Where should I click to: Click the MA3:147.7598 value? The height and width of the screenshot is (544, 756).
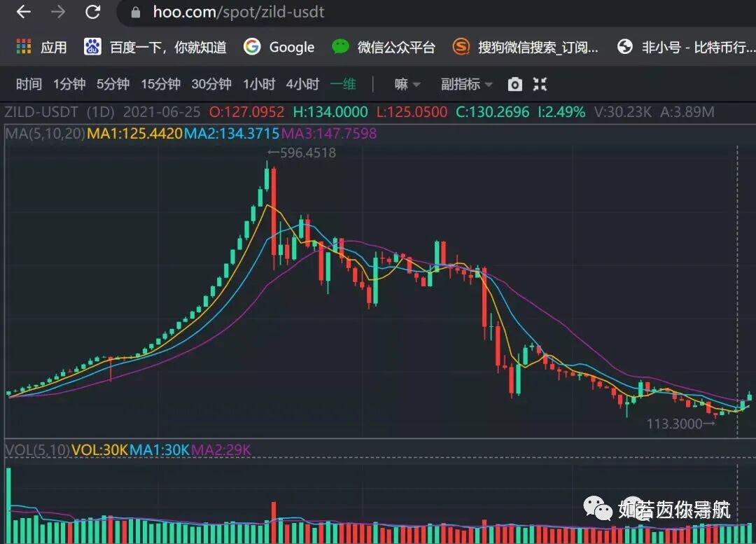pos(329,133)
